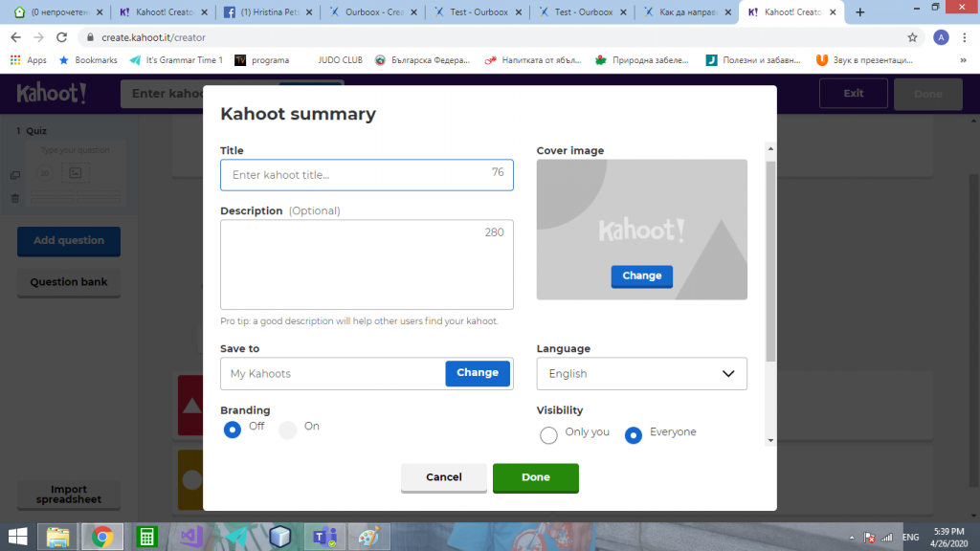Click Chrome icon in taskbar
This screenshot has width=980, height=551.
[x=101, y=537]
